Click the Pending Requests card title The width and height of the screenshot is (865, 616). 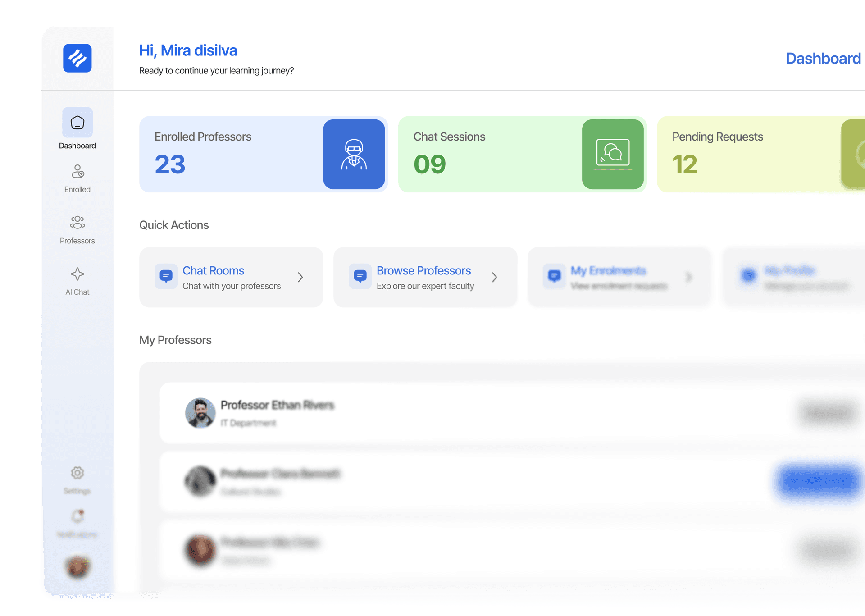tap(718, 137)
